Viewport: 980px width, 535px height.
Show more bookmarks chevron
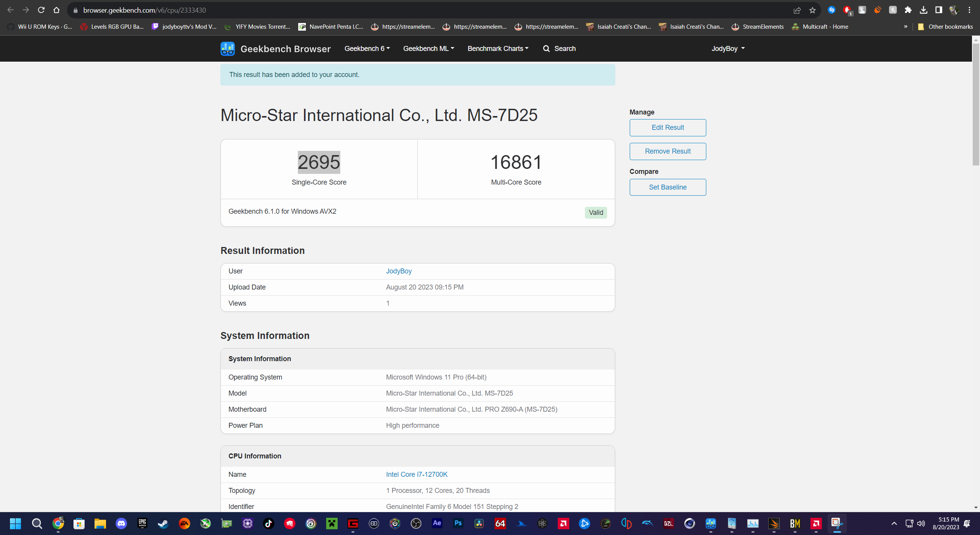(x=906, y=26)
